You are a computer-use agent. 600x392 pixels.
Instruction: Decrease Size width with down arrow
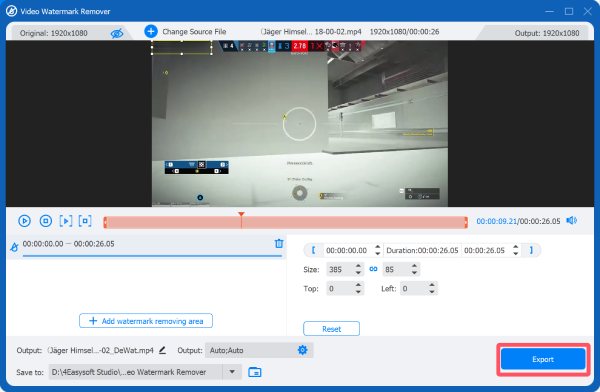358,273
